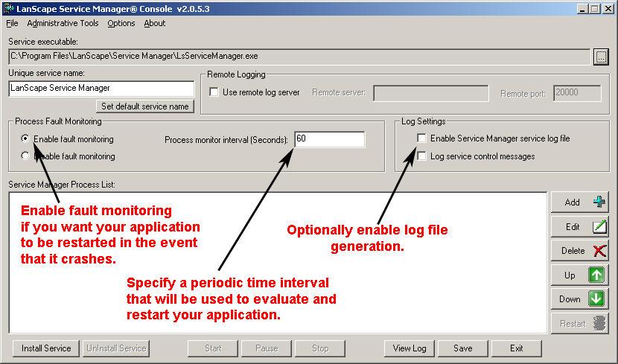Viewport: 618px width, 364px height.
Task: Open the Options menu
Action: (121, 23)
